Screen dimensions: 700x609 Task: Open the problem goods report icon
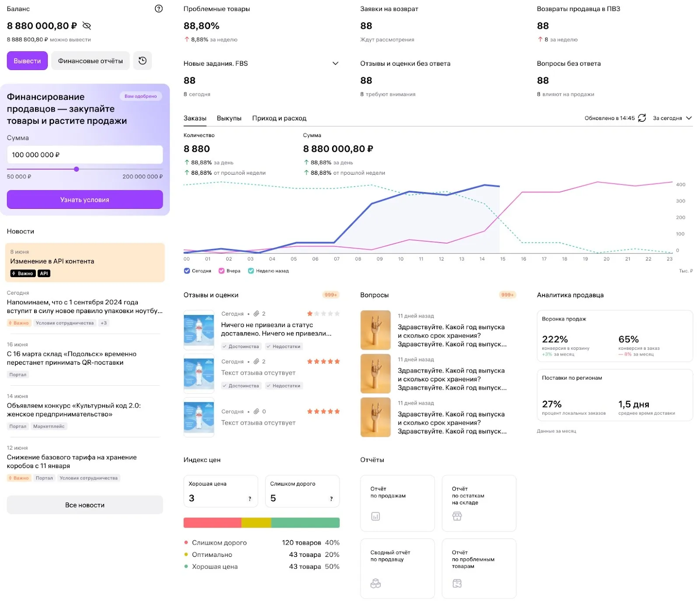pos(457,584)
